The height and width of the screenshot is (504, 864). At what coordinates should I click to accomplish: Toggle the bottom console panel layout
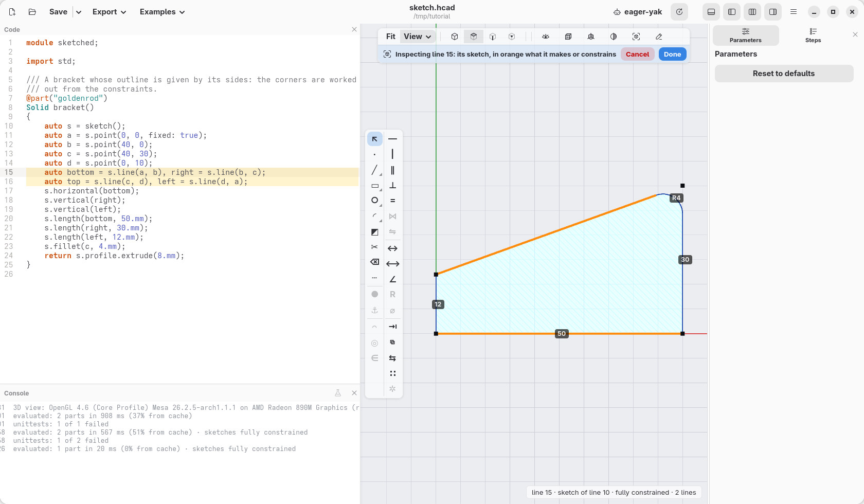[x=711, y=12]
